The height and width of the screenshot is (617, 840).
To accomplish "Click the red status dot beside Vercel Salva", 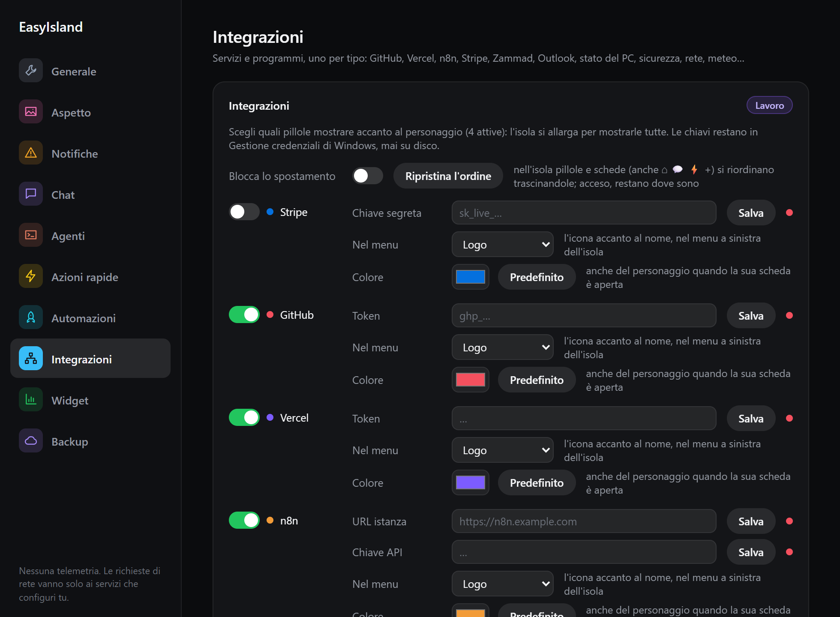I will (789, 418).
